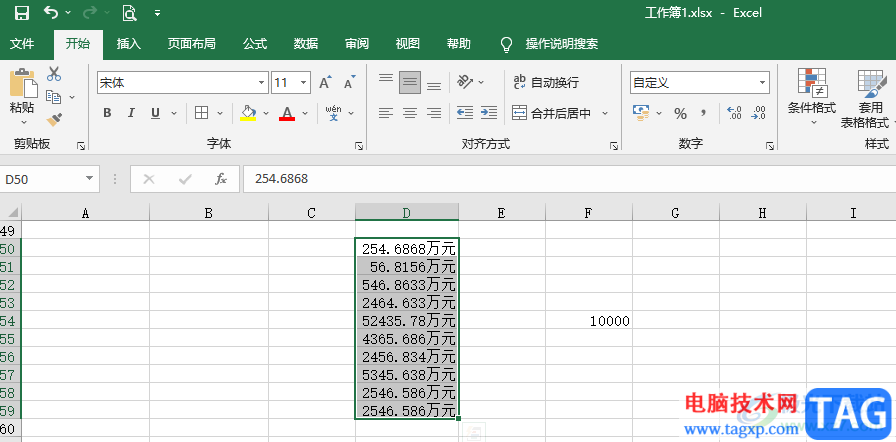Open the font color palette arrow
This screenshot has height=442, width=896.
tap(305, 113)
